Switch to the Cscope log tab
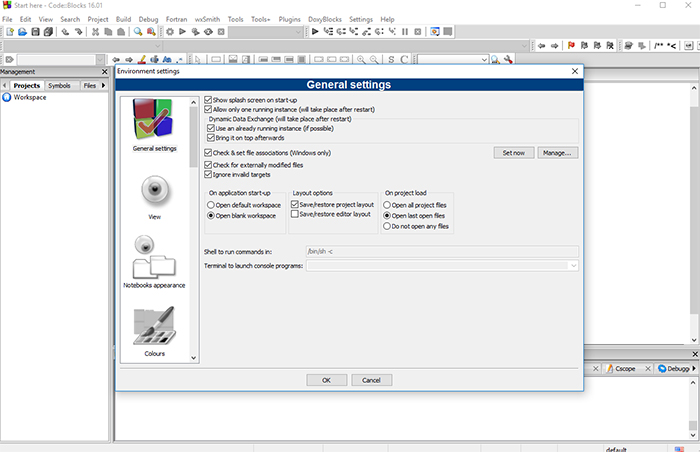Image resolution: width=700 pixels, height=452 pixels. 625,368
